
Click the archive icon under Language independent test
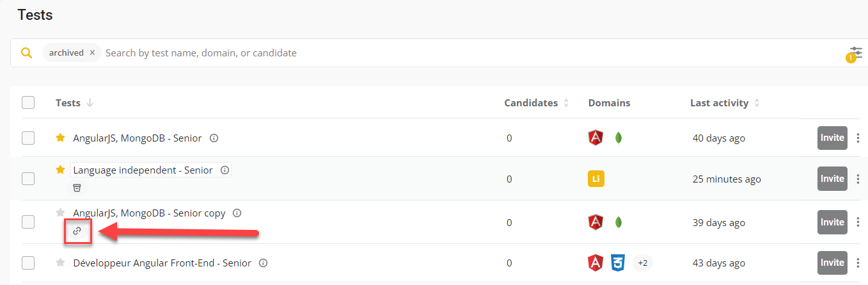coord(77,188)
